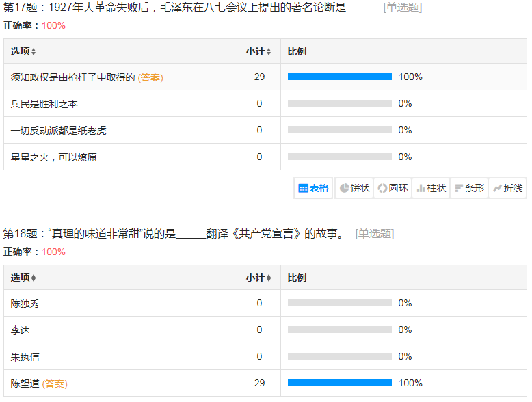Show the 折线 line chart
The height and width of the screenshot is (402, 532).
point(507,188)
